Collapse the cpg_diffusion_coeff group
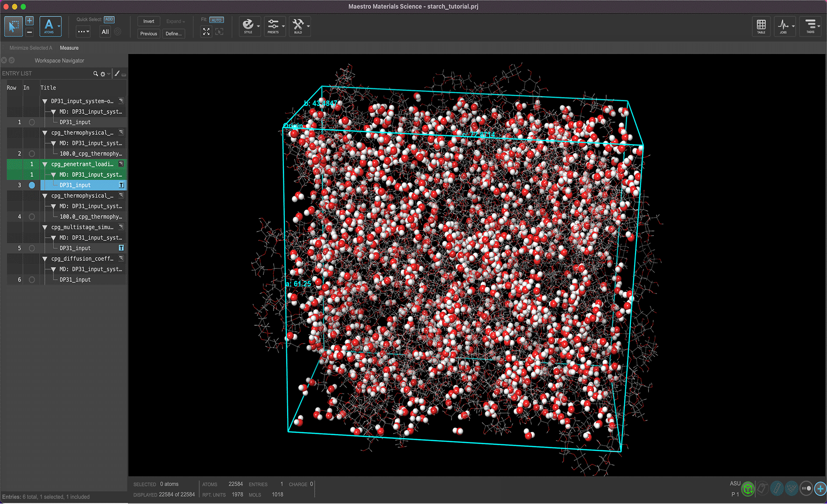 click(45, 259)
